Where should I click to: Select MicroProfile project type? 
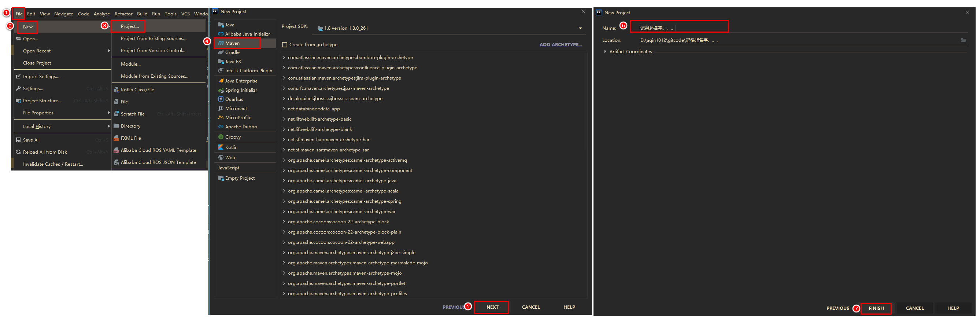click(x=245, y=117)
